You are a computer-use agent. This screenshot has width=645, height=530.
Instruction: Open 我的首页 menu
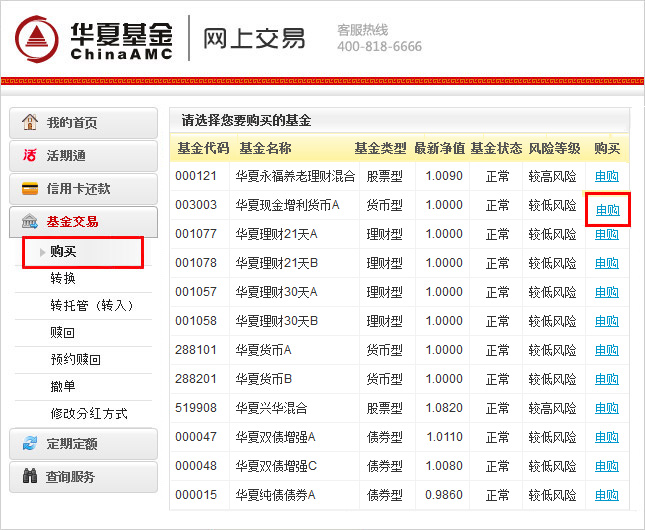tap(84, 123)
